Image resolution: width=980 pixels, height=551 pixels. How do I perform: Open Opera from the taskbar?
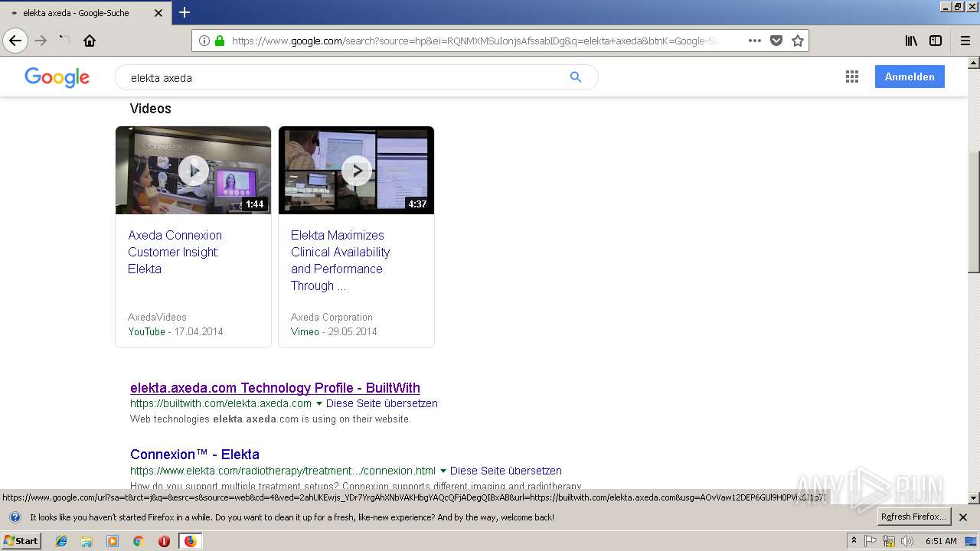point(164,541)
